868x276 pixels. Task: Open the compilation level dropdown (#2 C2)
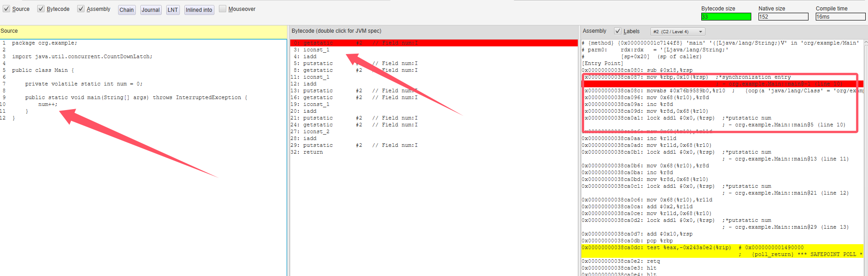[678, 31]
